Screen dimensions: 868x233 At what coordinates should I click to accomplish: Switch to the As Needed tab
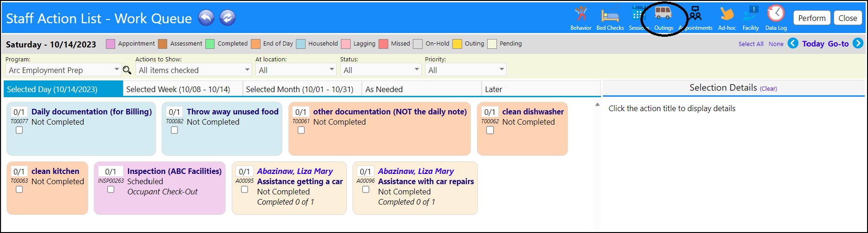422,89
